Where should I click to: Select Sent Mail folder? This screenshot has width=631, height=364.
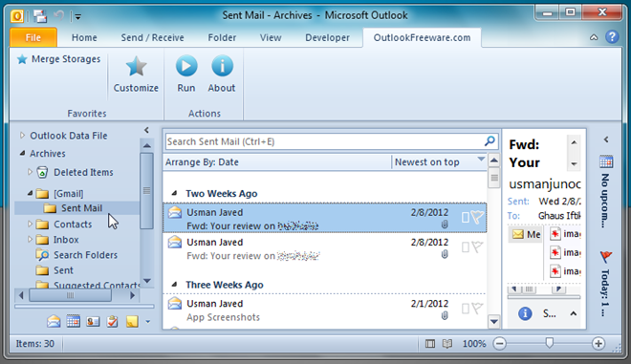[77, 208]
